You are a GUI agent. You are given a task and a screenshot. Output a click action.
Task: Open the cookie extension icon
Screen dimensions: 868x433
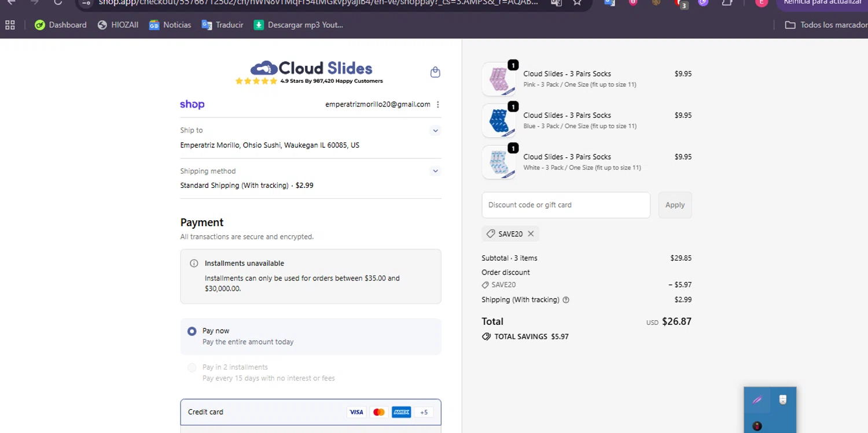656,2
